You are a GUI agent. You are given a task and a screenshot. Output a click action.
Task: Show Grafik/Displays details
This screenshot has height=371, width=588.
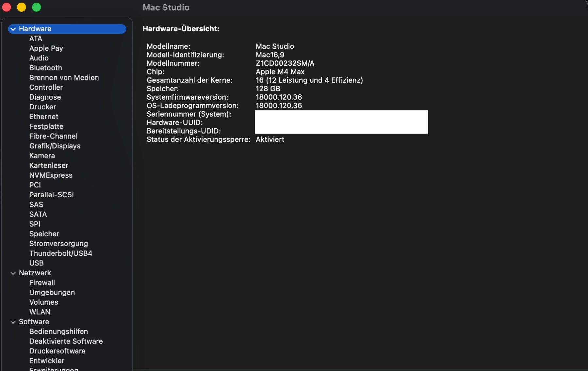coord(55,146)
